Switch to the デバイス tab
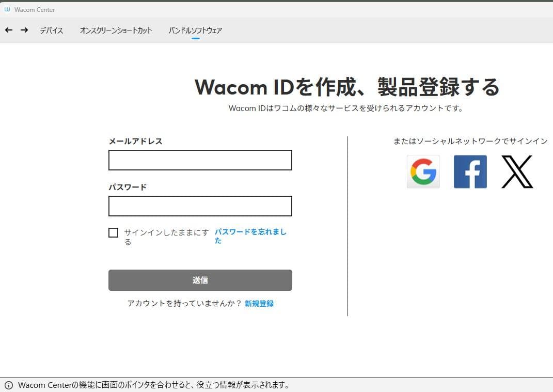The width and height of the screenshot is (553, 392). [x=51, y=30]
